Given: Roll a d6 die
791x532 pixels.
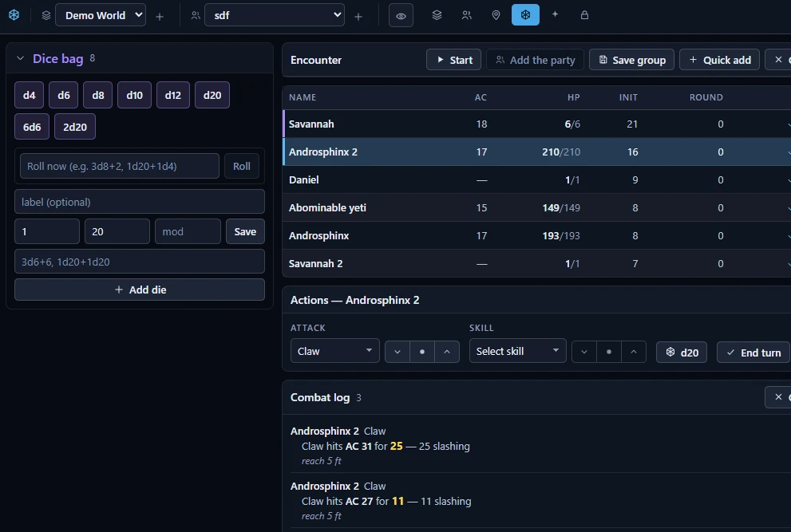Looking at the screenshot, I should (64, 95).
